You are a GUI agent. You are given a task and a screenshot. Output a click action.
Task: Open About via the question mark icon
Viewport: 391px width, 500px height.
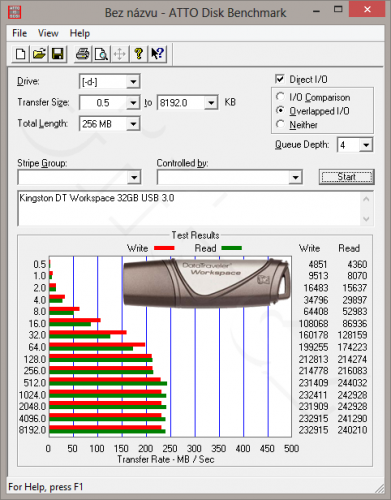139,54
